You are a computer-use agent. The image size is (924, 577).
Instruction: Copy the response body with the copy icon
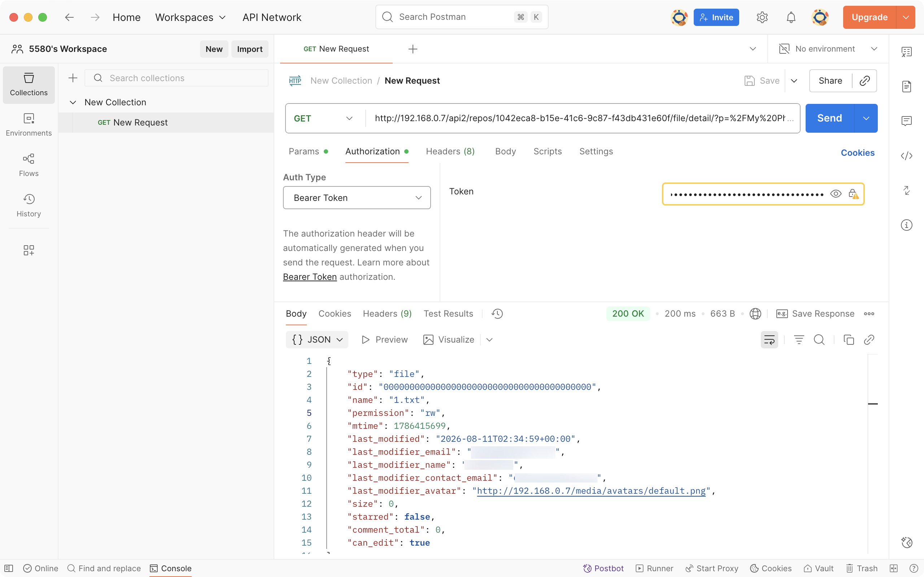[x=849, y=340]
